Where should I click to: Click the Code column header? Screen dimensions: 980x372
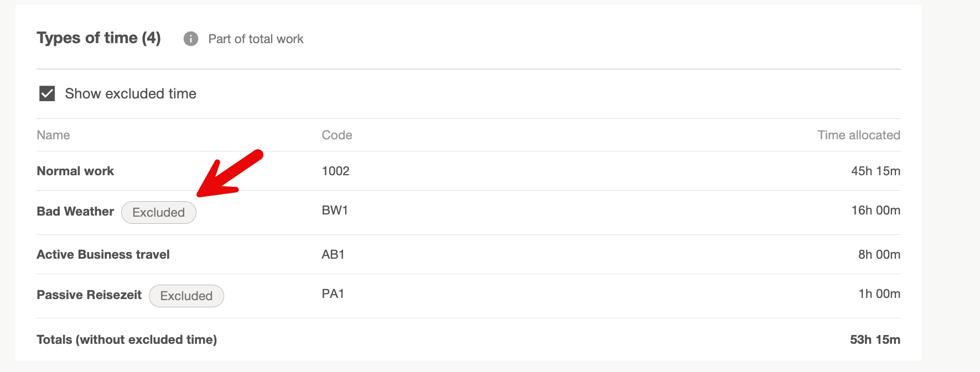point(337,135)
